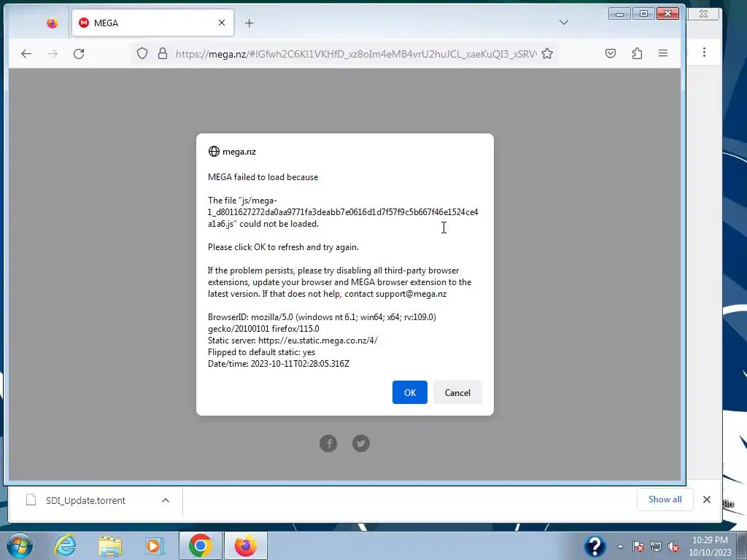Image resolution: width=747 pixels, height=560 pixels.
Task: Select Firefox taskbar button
Action: 245,545
